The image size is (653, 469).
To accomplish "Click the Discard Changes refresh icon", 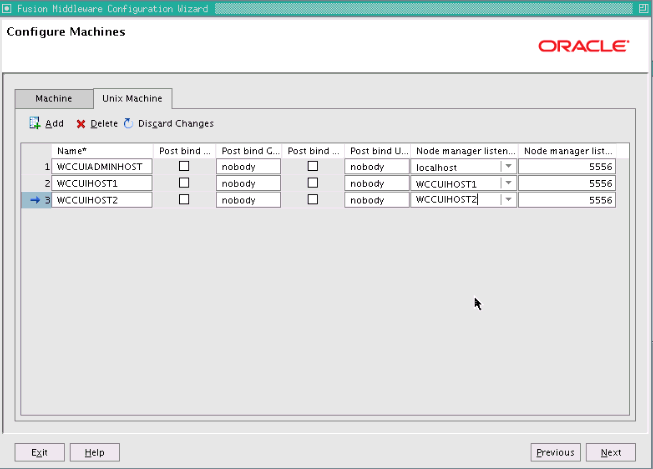I will click(128, 123).
